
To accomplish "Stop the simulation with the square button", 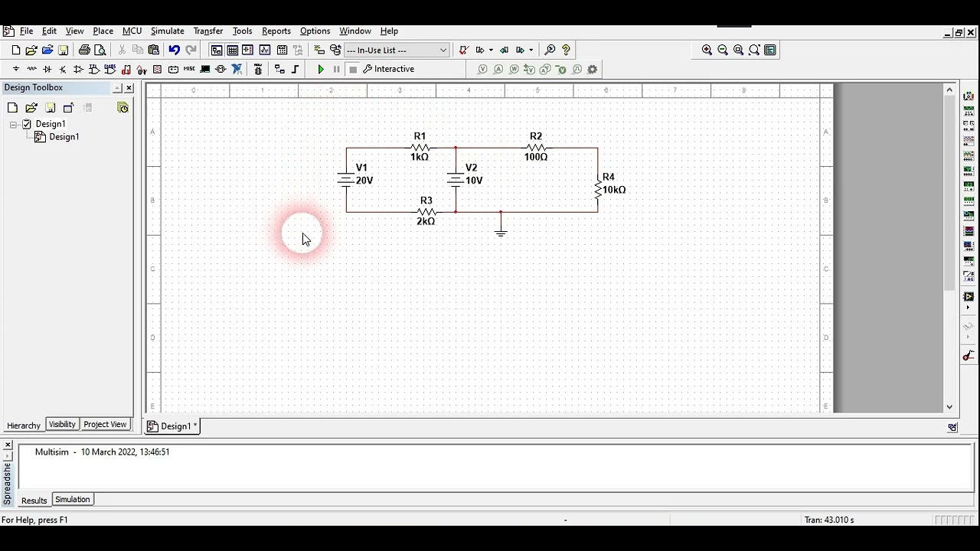I will point(353,69).
